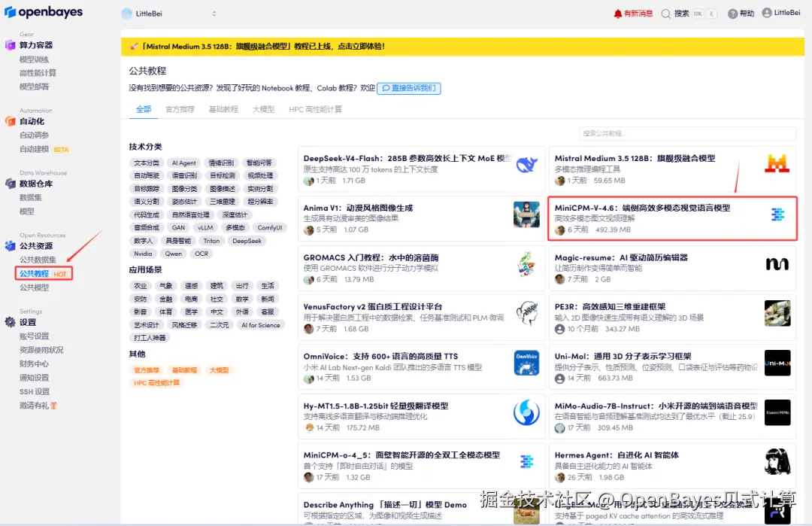Click the search magnifier icon

[666, 14]
